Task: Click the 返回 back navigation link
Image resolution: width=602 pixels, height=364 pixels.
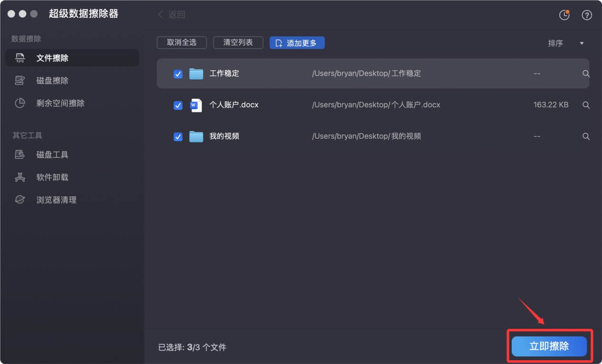Action: [x=171, y=15]
